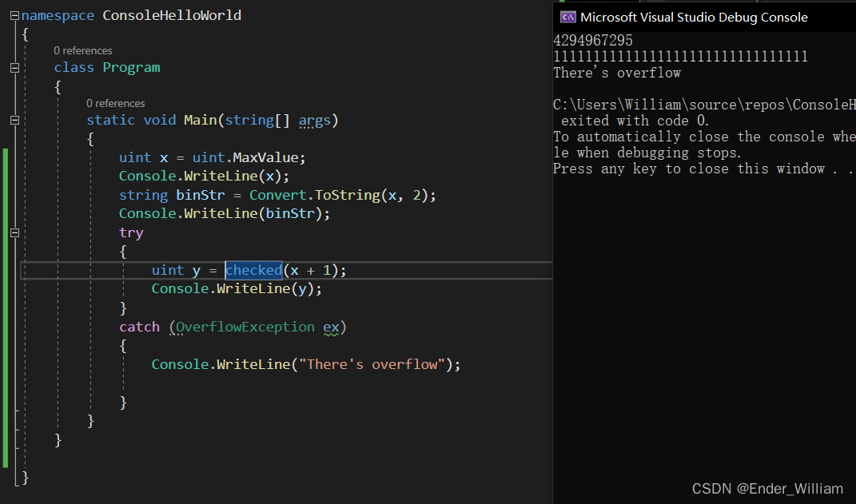Collapse the class Program block
The width and height of the screenshot is (856, 504).
(14, 68)
